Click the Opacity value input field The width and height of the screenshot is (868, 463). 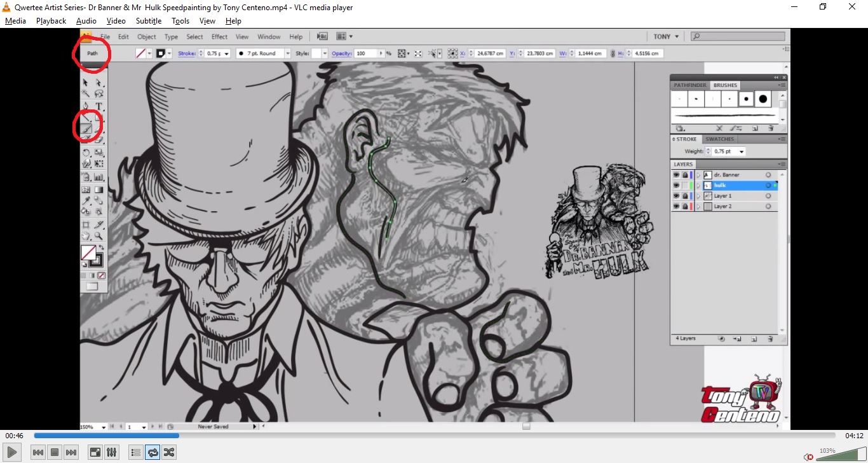(x=367, y=53)
